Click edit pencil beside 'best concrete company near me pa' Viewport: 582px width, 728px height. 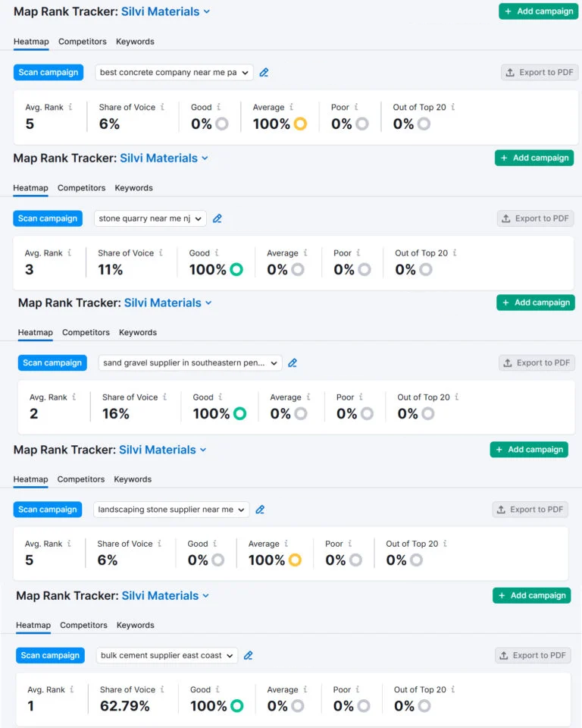point(264,73)
